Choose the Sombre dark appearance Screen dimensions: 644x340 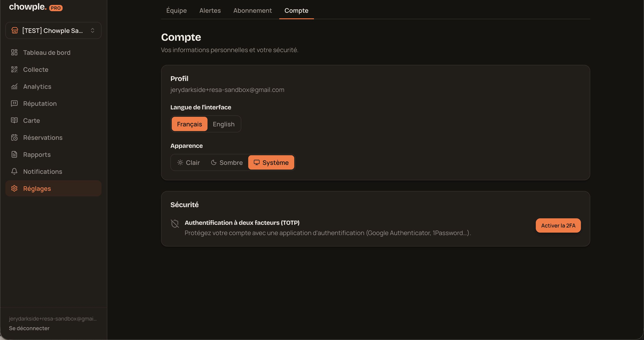click(227, 162)
